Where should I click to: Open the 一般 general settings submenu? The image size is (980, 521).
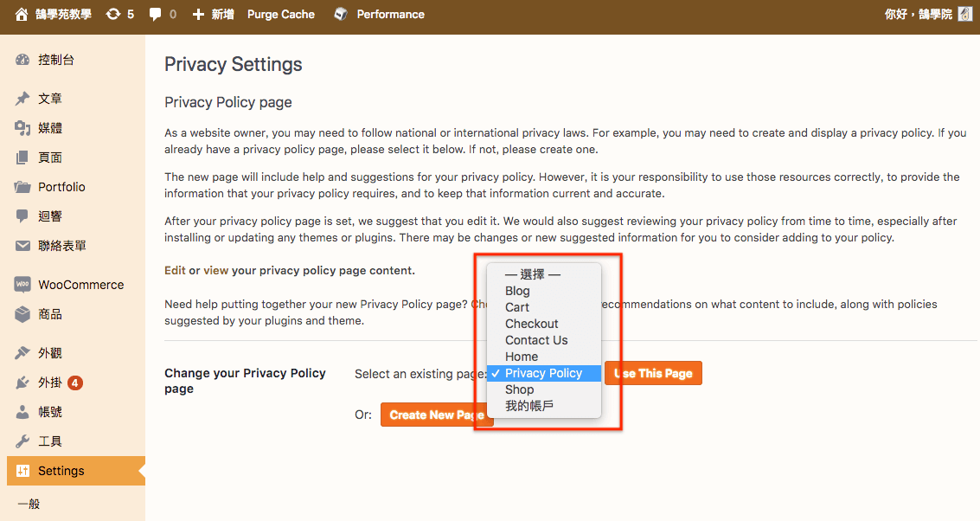(29, 504)
